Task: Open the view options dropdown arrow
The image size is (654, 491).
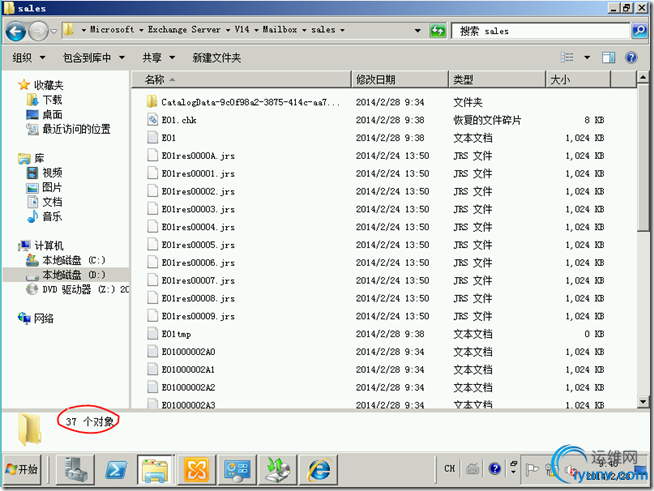Action: [x=587, y=57]
